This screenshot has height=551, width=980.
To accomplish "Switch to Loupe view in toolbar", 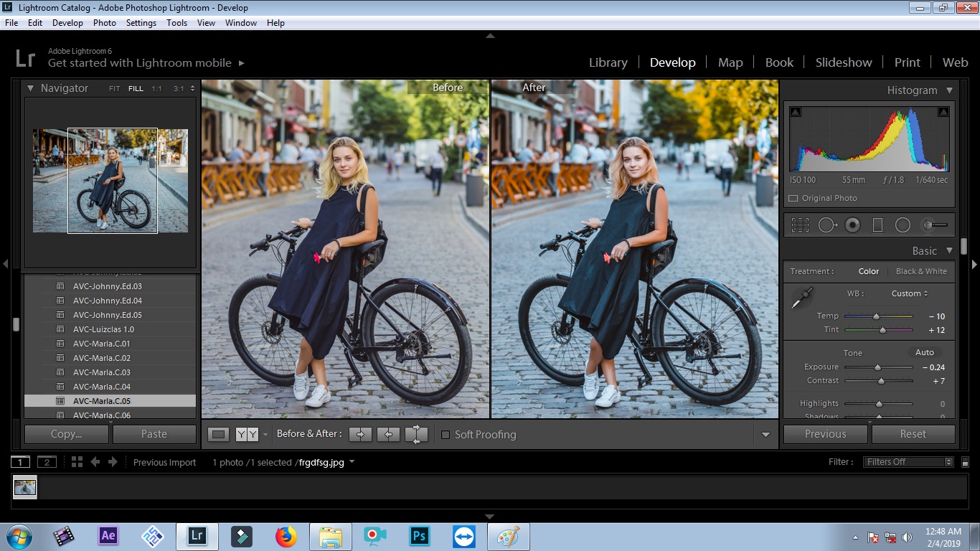I will (219, 434).
